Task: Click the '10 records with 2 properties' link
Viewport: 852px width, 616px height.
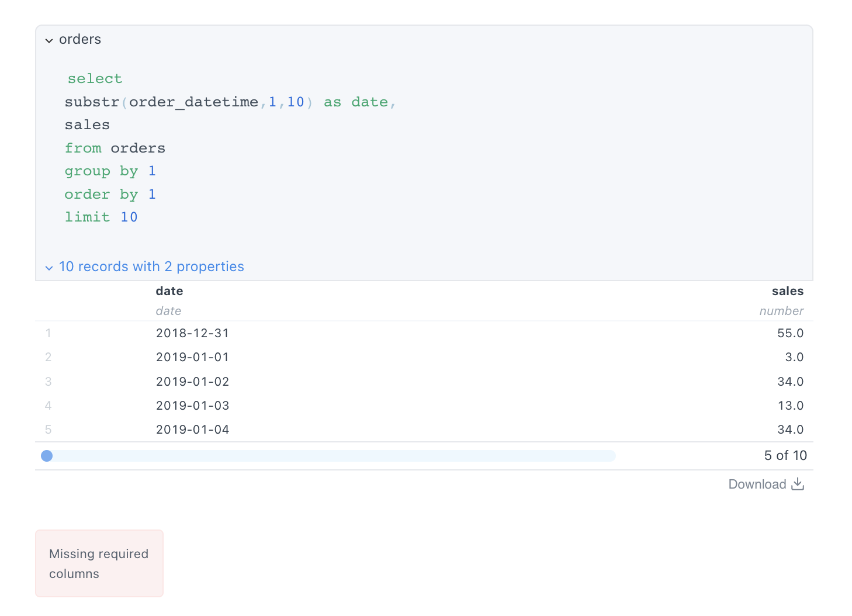Action: tap(151, 267)
